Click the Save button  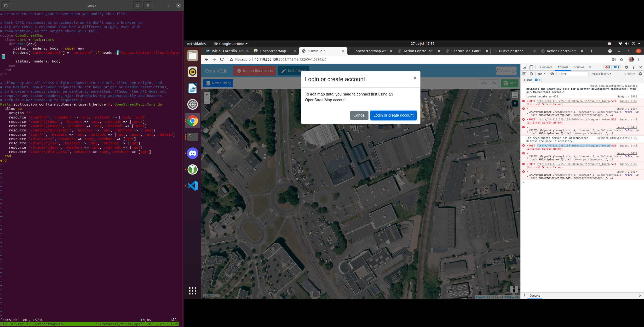coord(510,83)
